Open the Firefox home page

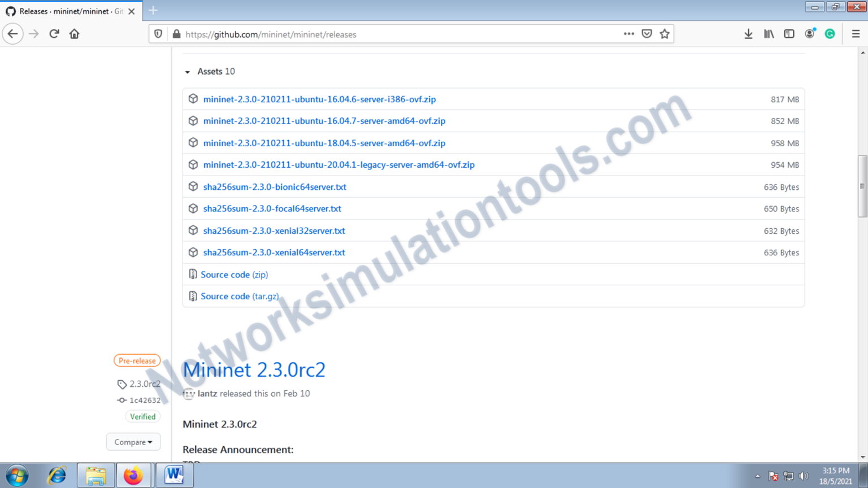74,33
